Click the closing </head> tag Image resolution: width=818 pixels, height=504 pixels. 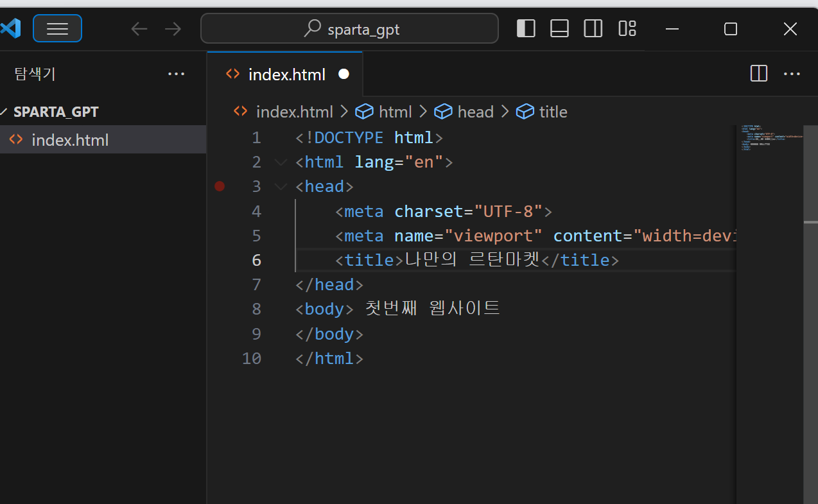pos(329,284)
